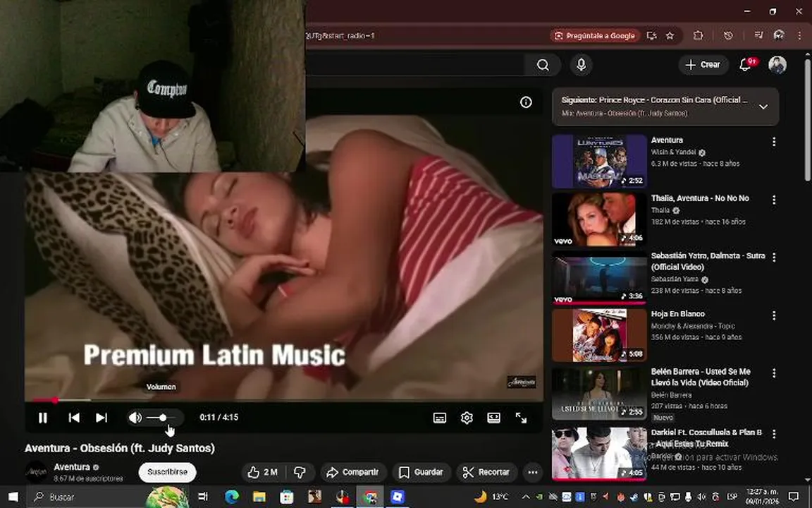Image resolution: width=812 pixels, height=508 pixels.
Task: Open options for Belén Barrera video
Action: pos(774,373)
